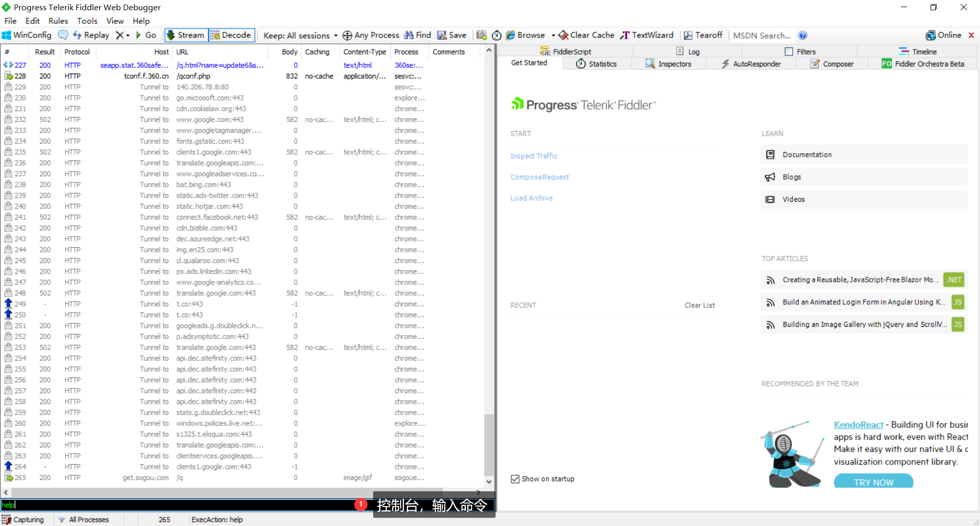Open the Keep: All sessions dropdown

300,35
